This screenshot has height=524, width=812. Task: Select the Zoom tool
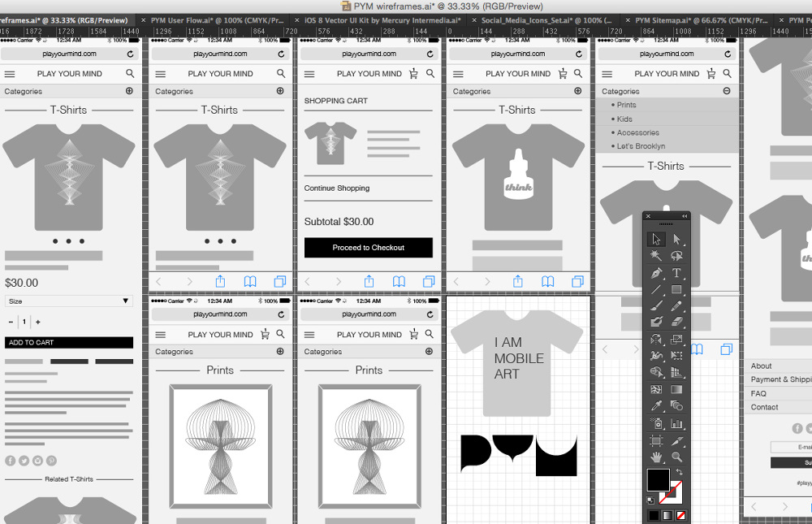pos(676,456)
